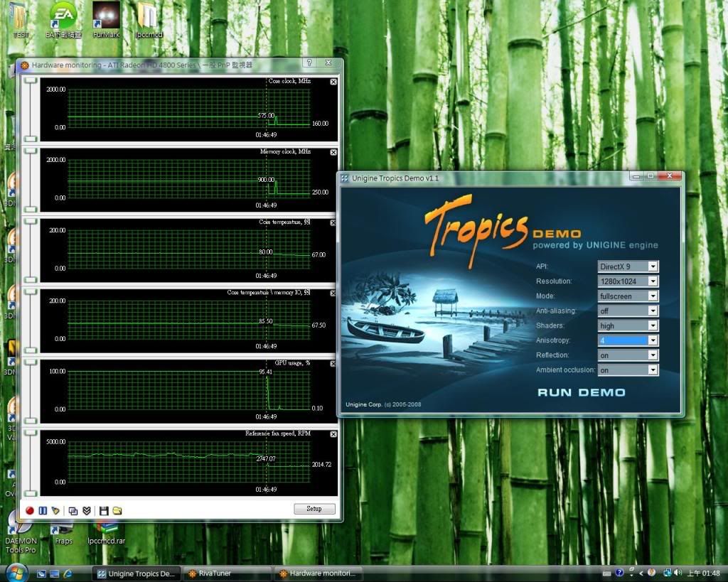Click top slider handle beside Memory clock graph
Screen dimensions: 728x582
click(31, 151)
